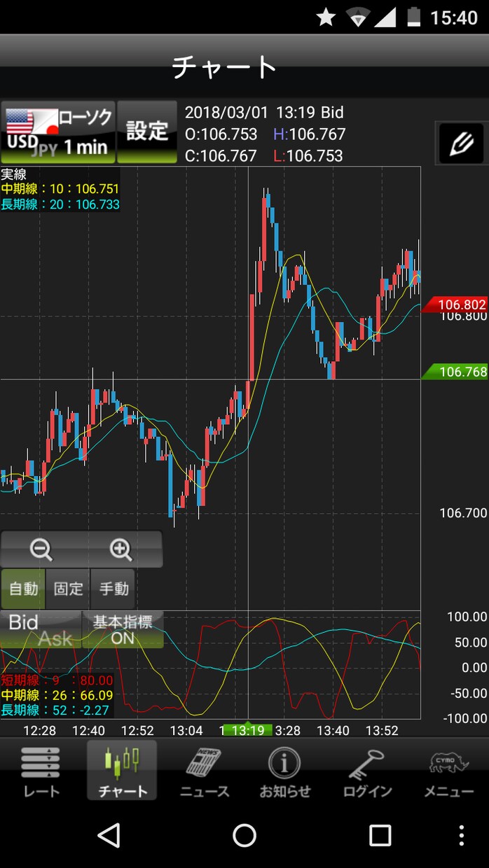
Task: Tap the star icon in status bar
Action: coord(326,17)
